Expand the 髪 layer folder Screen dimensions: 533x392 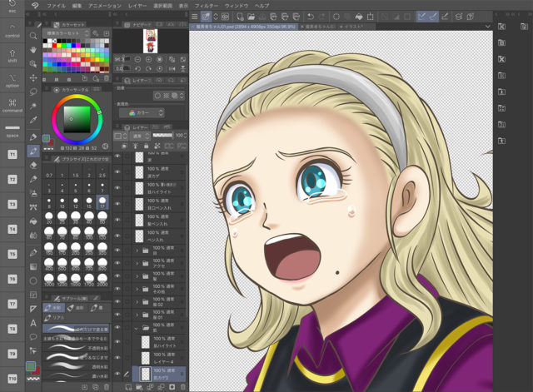click(x=137, y=276)
